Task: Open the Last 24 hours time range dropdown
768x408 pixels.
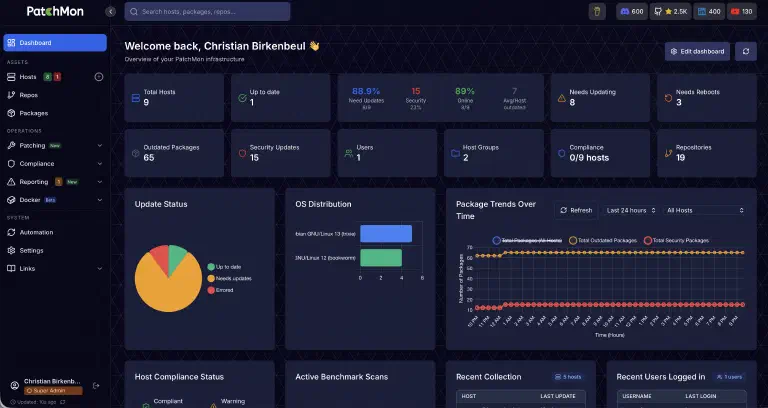Action: (x=630, y=210)
